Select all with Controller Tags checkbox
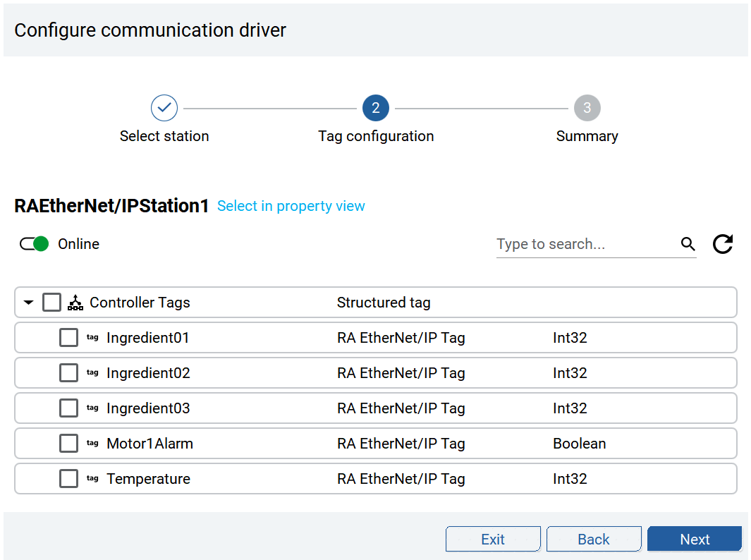Viewport: 751px width, 560px height. (x=51, y=303)
